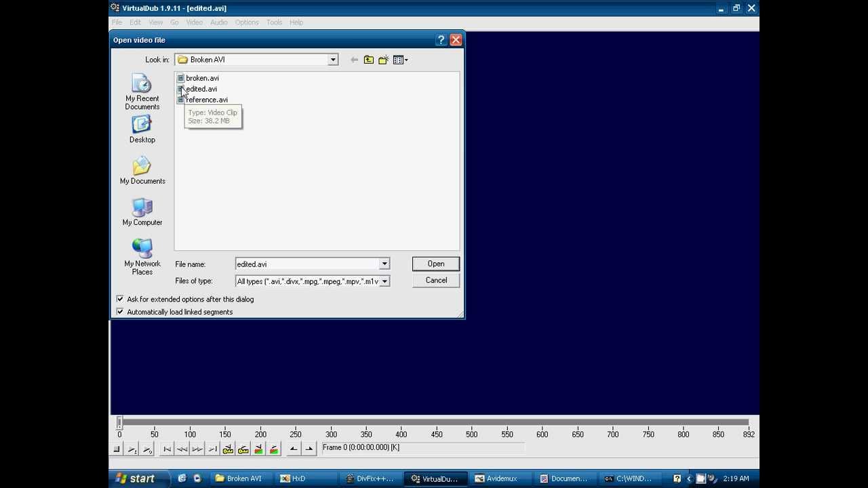Click the Windows start button
The width and height of the screenshot is (868, 488).
[x=139, y=479]
